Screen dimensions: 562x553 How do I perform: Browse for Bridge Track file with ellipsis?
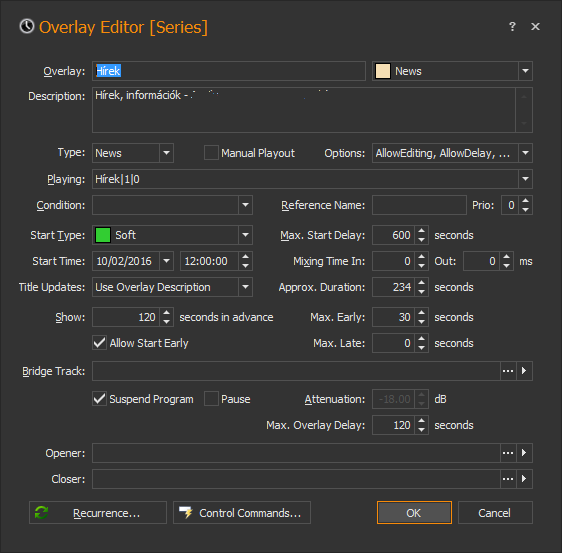pyautogui.click(x=508, y=371)
